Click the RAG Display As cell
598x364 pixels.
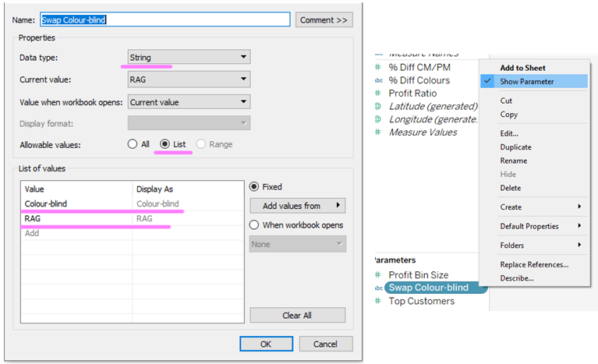pyautogui.click(x=188, y=218)
